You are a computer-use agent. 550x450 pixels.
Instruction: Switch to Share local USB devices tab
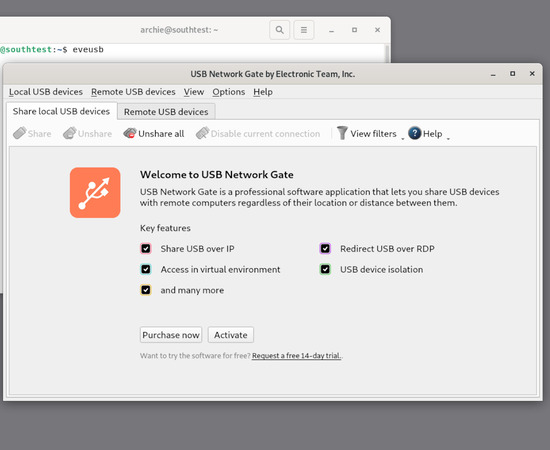tap(61, 112)
